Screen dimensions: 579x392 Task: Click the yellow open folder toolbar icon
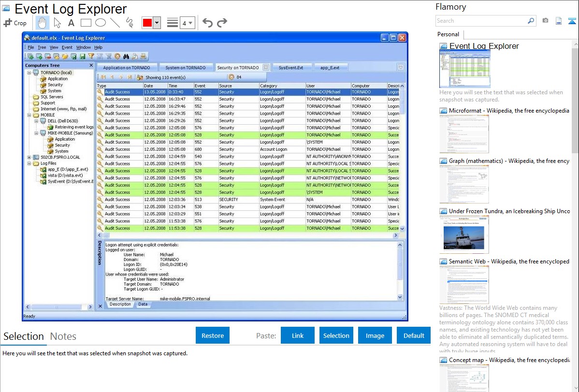(65, 56)
